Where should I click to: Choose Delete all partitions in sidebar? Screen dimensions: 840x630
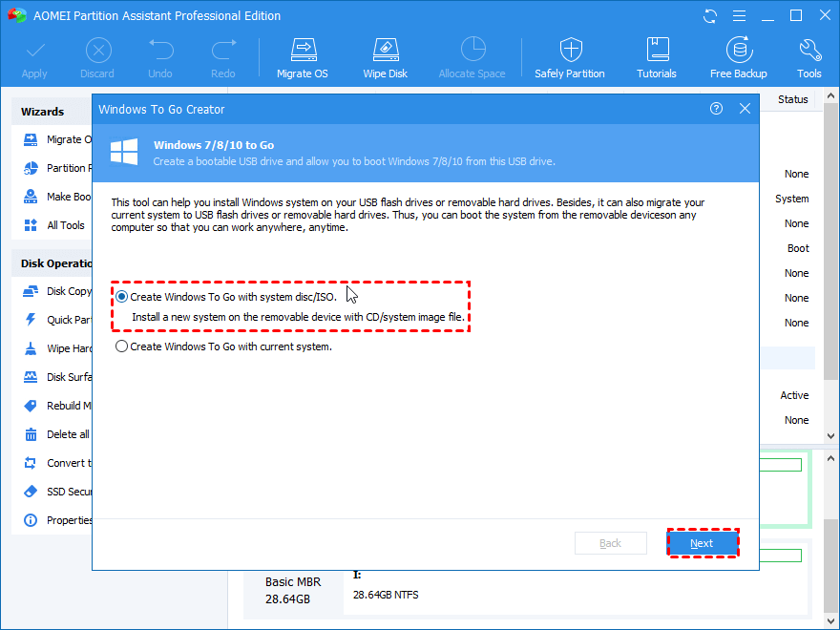tap(58, 434)
